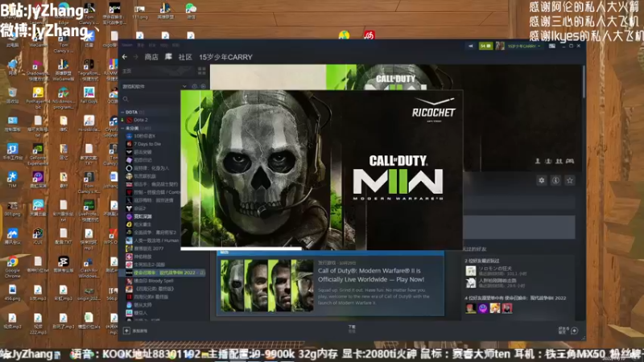Click the recent-activity clock filter icon
Viewport: 644px width, 362px height.
click(x=195, y=86)
